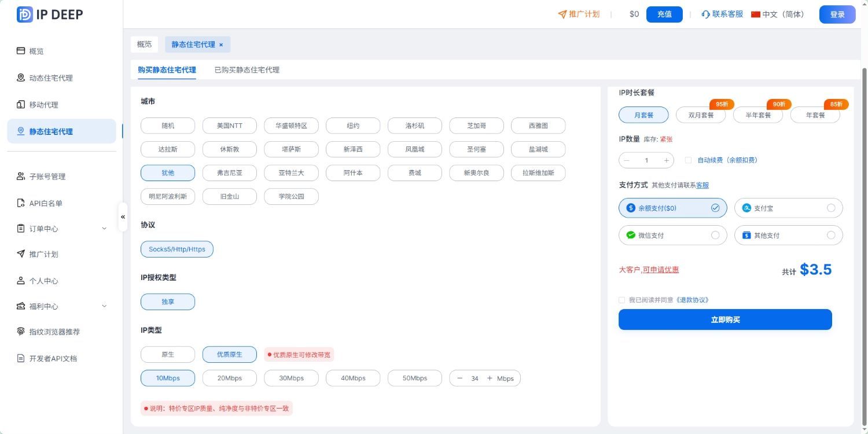Click the 立即购买 buy now button

click(x=725, y=319)
